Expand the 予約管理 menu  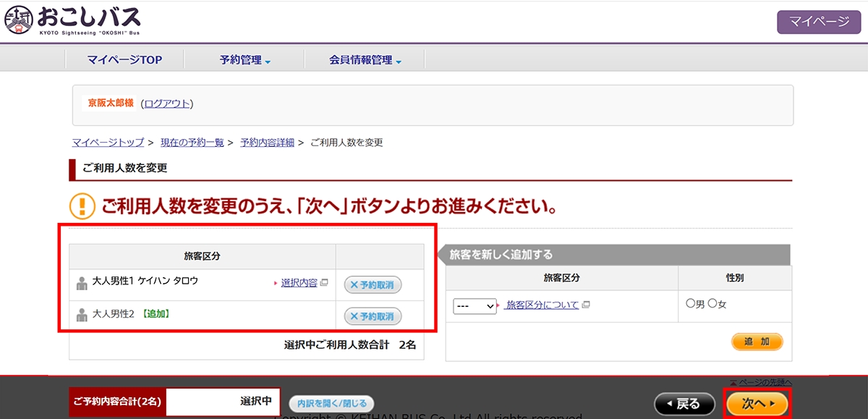point(245,60)
